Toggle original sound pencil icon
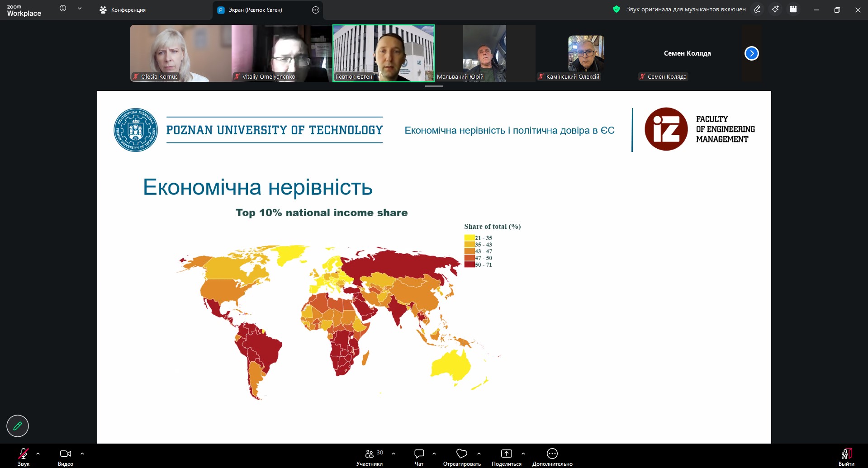 (x=757, y=9)
